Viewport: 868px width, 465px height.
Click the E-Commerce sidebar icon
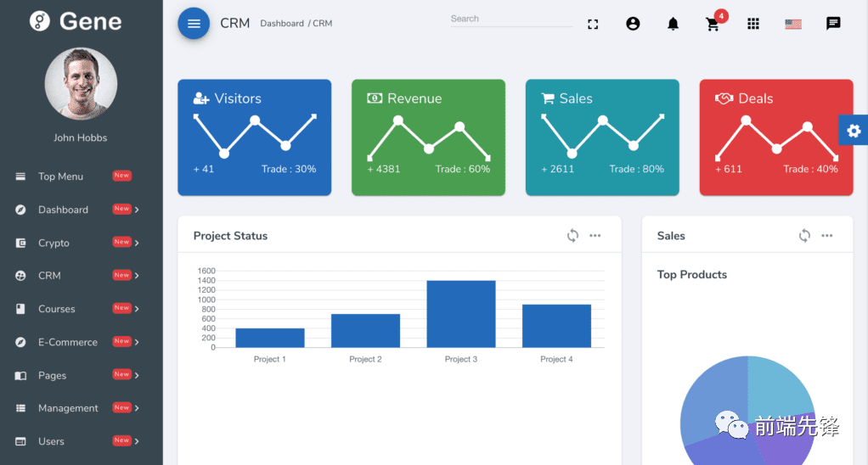click(x=20, y=342)
